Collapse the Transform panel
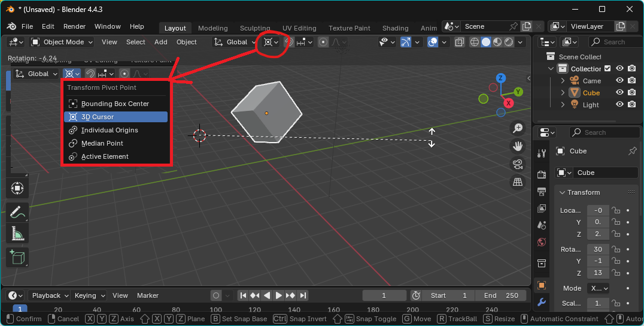Viewport: 644px width, 326px height. tap(562, 192)
